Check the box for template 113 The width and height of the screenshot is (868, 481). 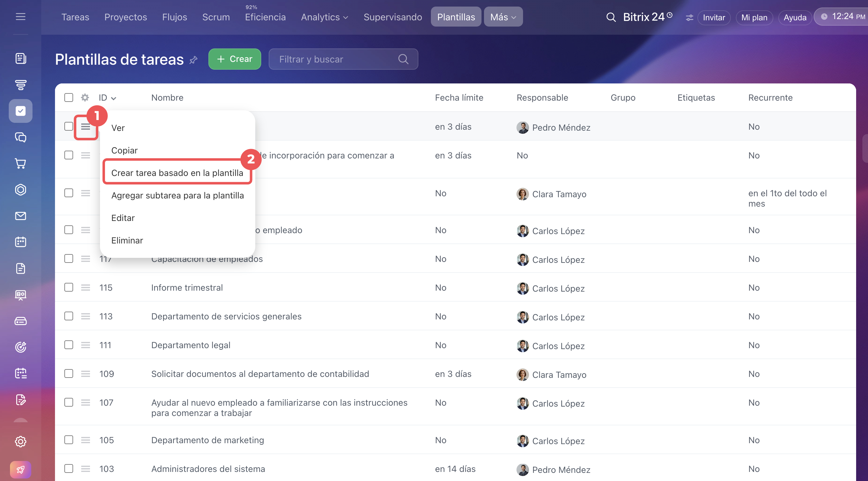69,316
